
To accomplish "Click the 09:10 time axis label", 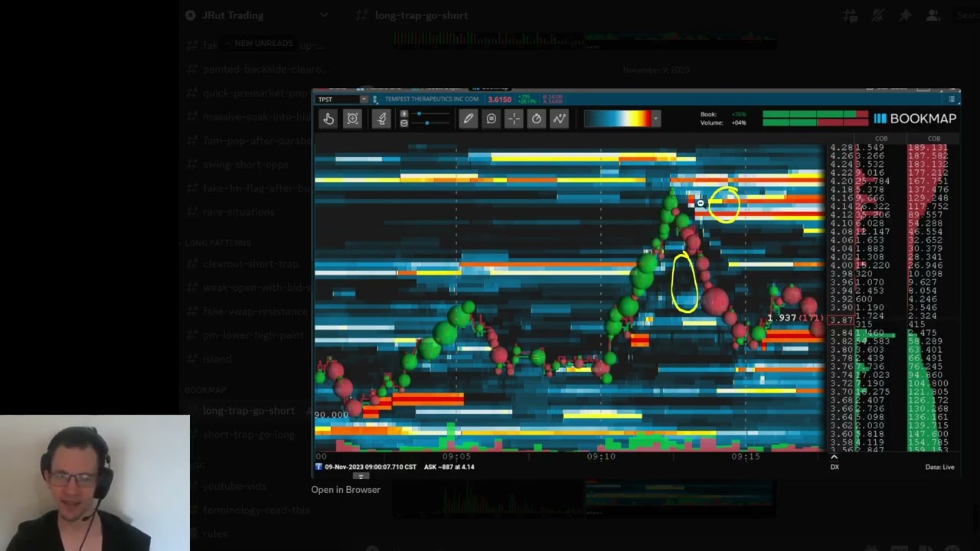I will click(601, 456).
